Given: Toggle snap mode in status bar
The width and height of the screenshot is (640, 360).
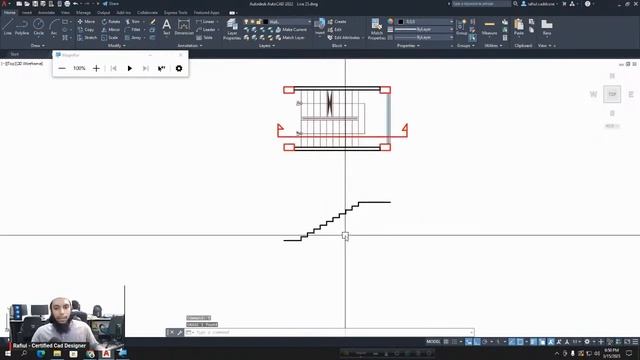Looking at the screenshot, I should point(454,342).
